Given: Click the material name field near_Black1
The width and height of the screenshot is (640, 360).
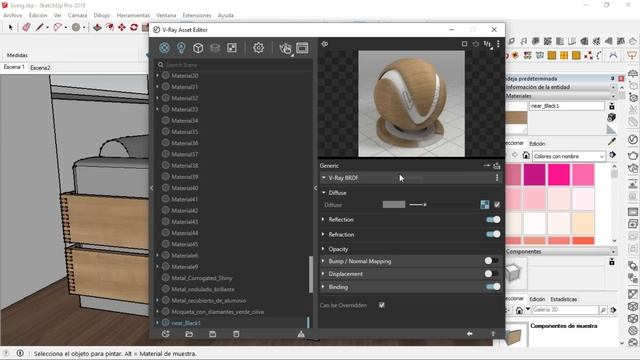Looking at the screenshot, I should pos(567,106).
